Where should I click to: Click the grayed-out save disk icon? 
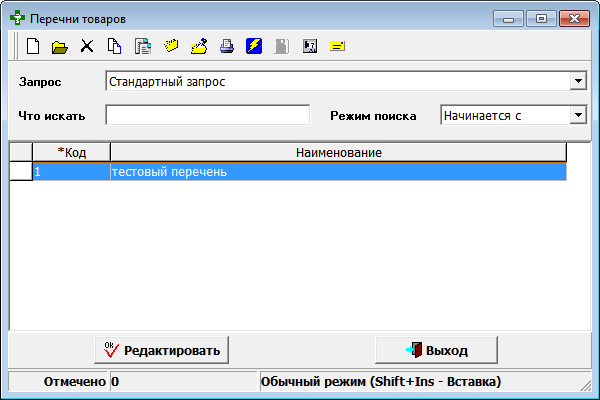281,46
